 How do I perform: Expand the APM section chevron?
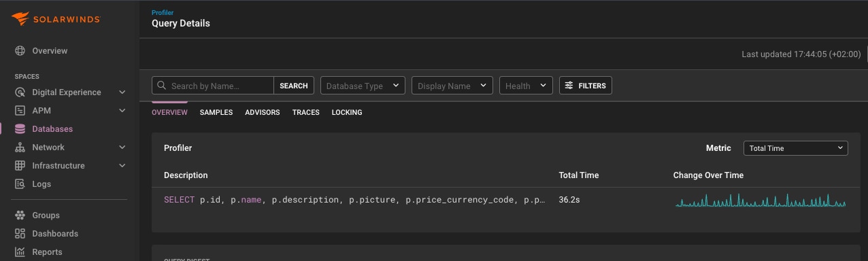(122, 111)
